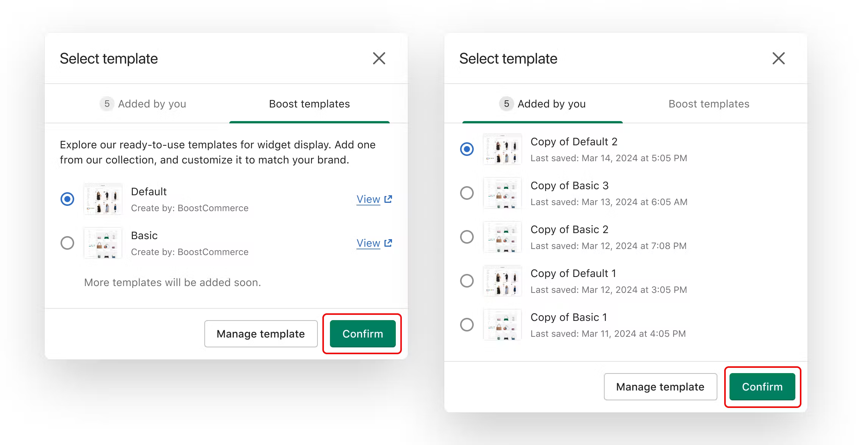Screen dimensions: 868x445
Task: Click external link icon beside Default's View
Action: 388,199
